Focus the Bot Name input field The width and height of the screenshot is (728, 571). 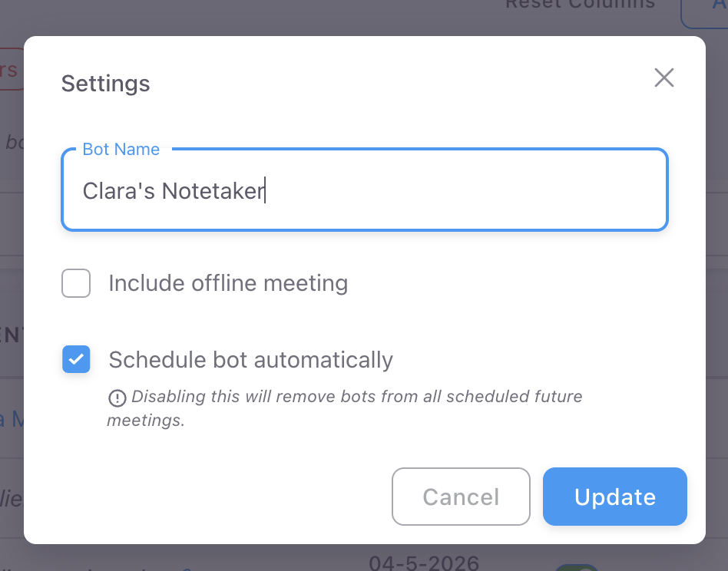[x=365, y=190]
